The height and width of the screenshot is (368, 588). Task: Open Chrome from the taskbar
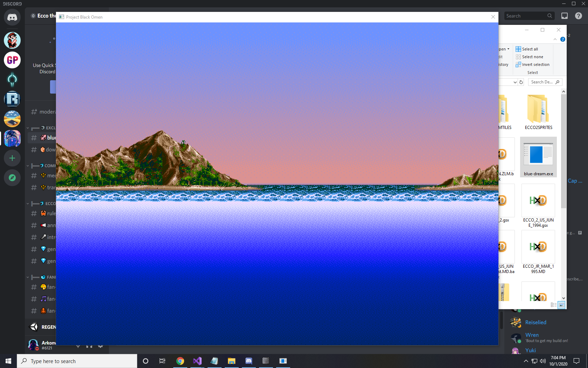(180, 361)
